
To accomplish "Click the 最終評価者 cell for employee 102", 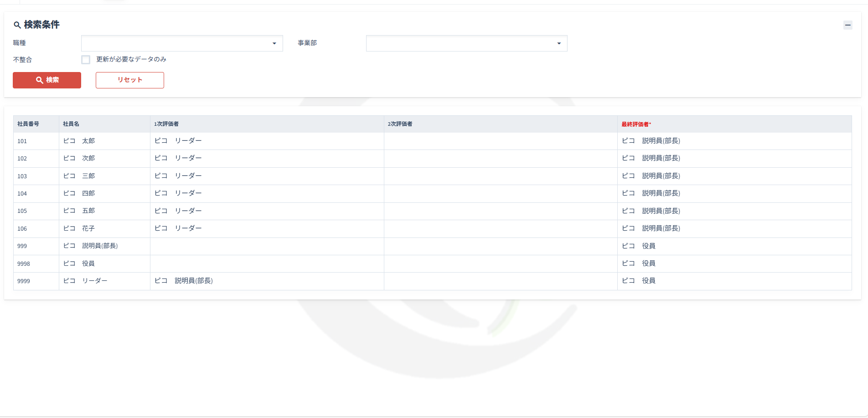I will point(651,158).
